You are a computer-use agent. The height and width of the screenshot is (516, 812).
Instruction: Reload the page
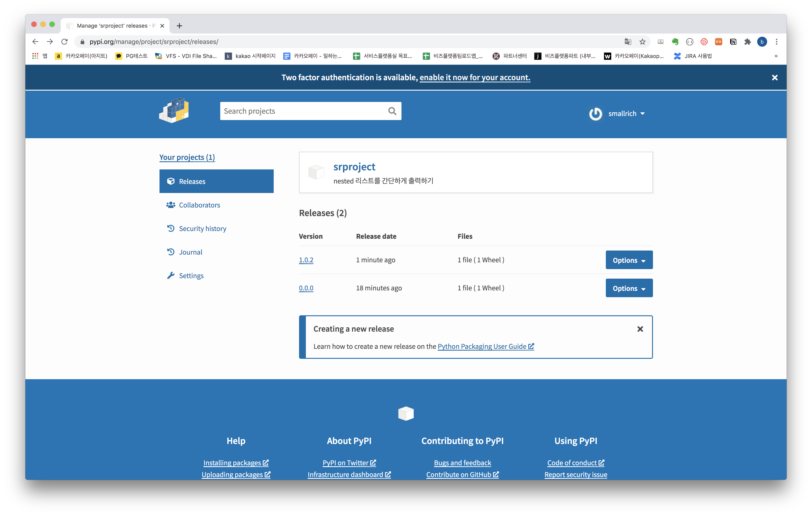coord(64,42)
